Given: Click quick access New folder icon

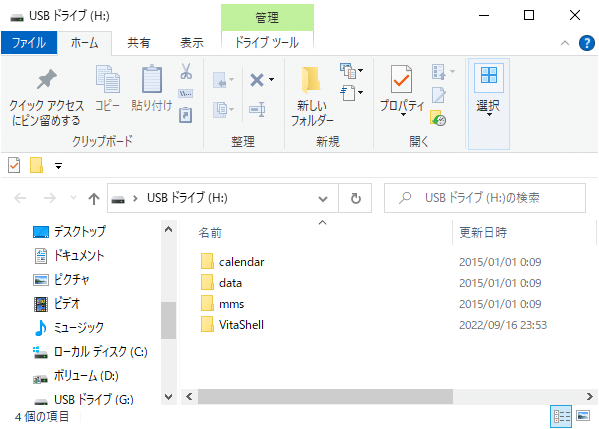Looking at the screenshot, I should [x=36, y=165].
